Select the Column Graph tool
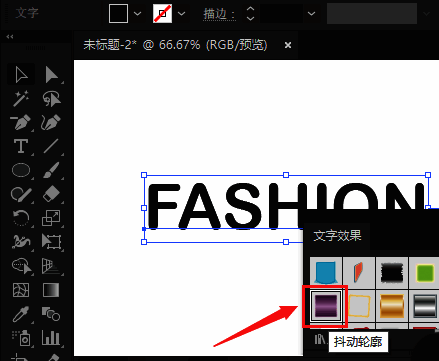The height and width of the screenshot is (361, 439). (51, 338)
